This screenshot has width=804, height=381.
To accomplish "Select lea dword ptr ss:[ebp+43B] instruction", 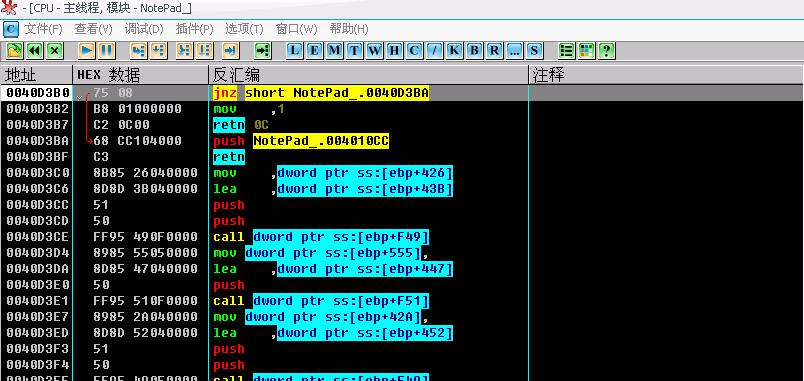I will pyautogui.click(x=333, y=189).
